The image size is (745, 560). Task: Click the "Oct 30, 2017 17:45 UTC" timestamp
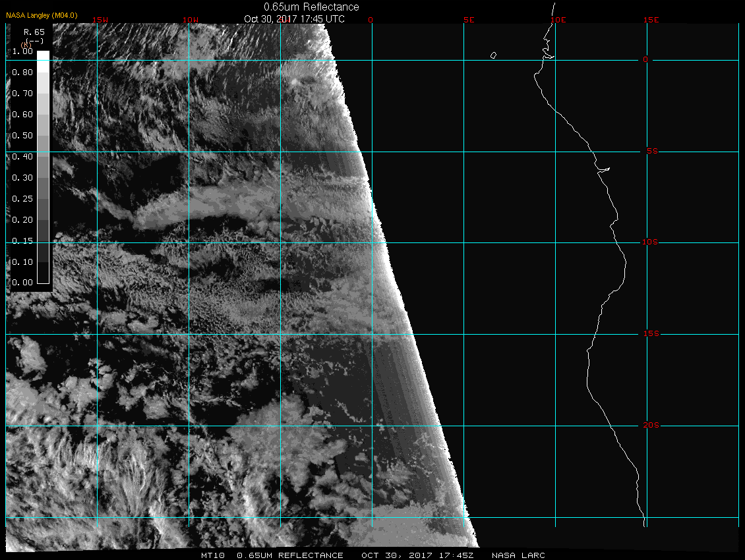(294, 18)
